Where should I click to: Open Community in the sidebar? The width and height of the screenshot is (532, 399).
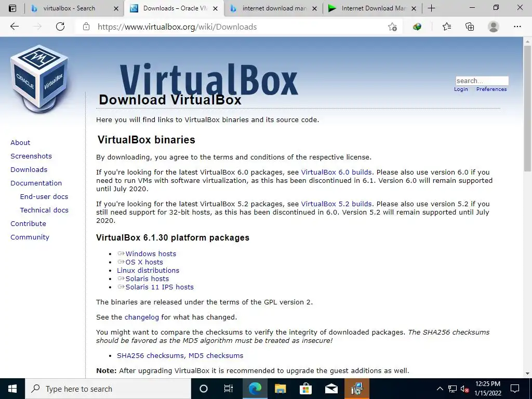click(x=30, y=237)
